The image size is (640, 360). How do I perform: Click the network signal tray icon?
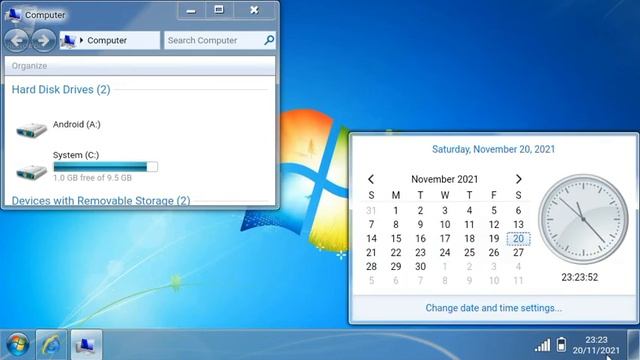[542, 345]
